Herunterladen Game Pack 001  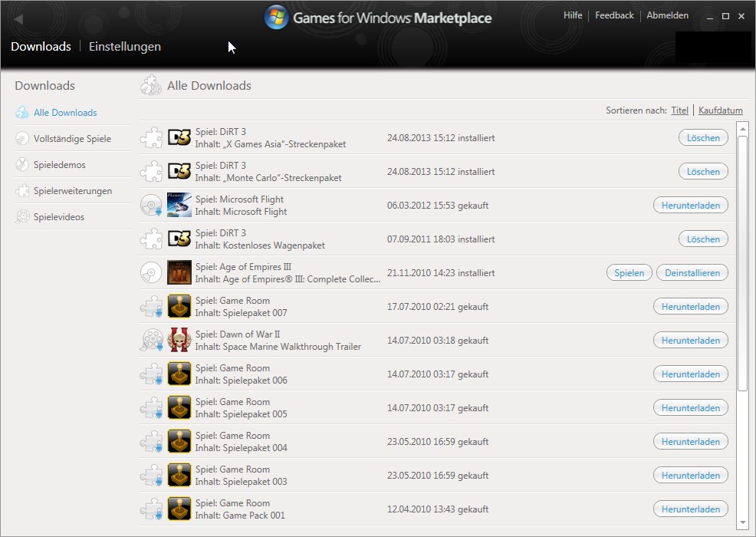pyautogui.click(x=690, y=509)
